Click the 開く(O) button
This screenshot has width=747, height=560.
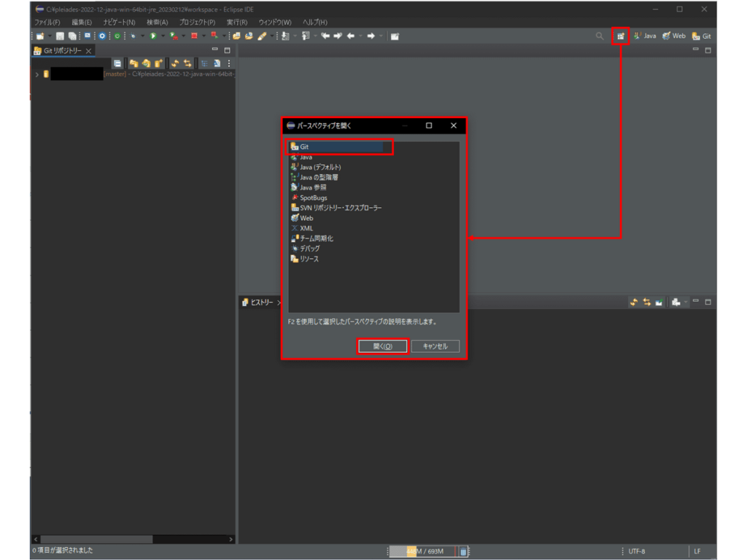pyautogui.click(x=382, y=346)
